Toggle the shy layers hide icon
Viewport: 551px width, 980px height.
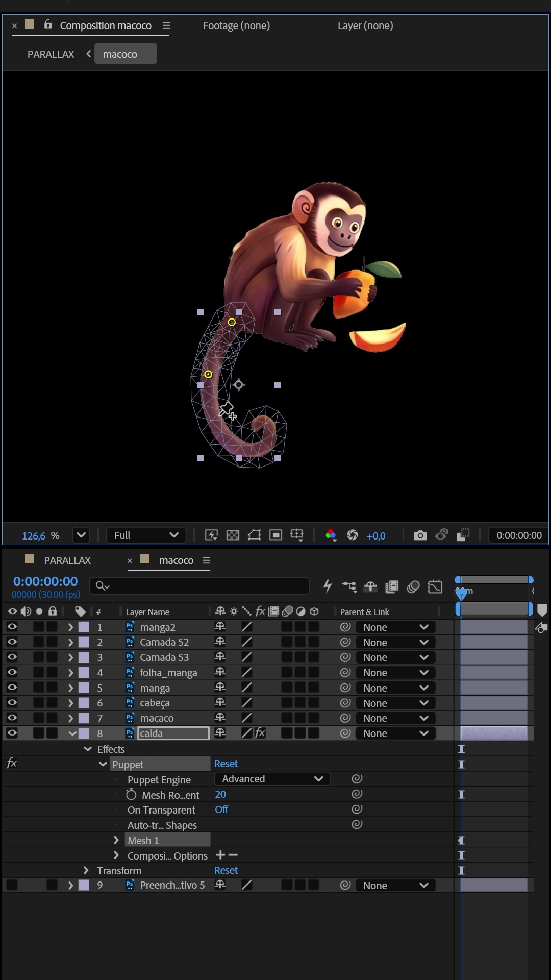370,587
